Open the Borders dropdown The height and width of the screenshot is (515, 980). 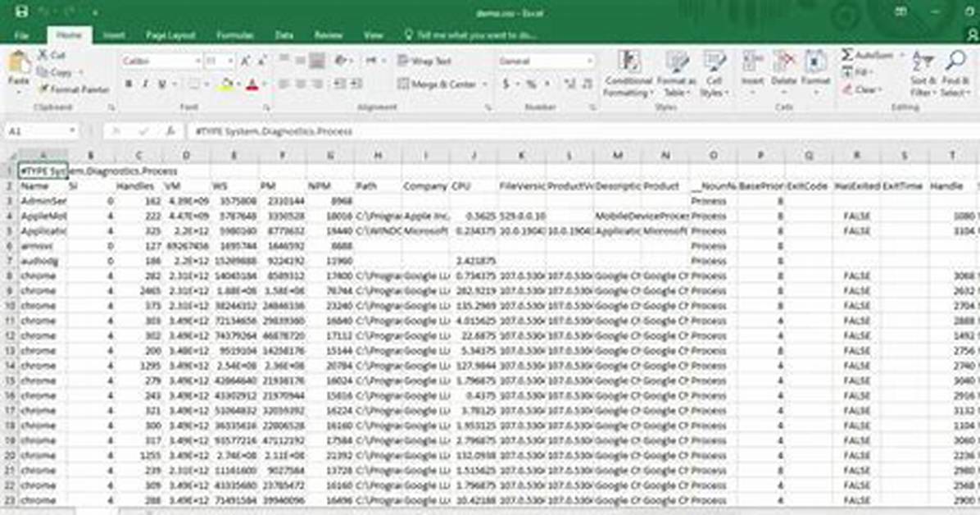click(206, 84)
